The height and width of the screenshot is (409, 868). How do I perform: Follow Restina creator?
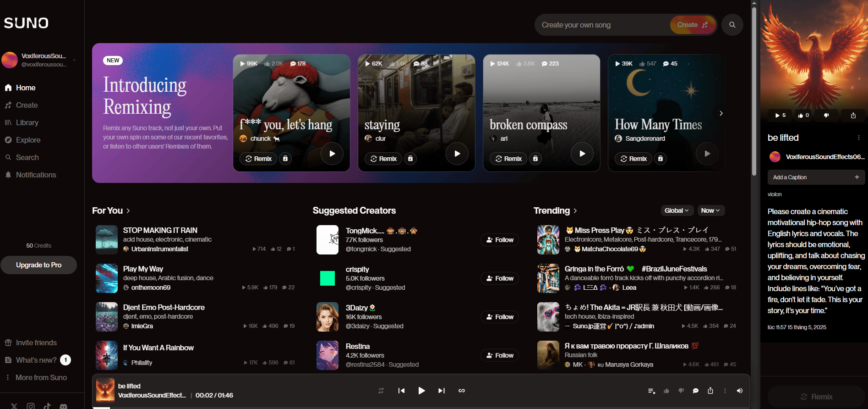pyautogui.click(x=500, y=355)
